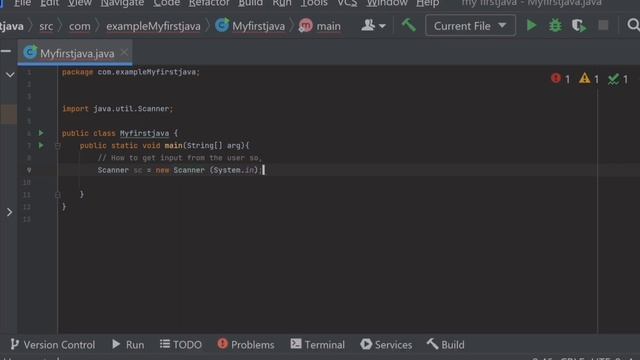Open the Problems tool window
The height and width of the screenshot is (360, 640).
coord(246,344)
